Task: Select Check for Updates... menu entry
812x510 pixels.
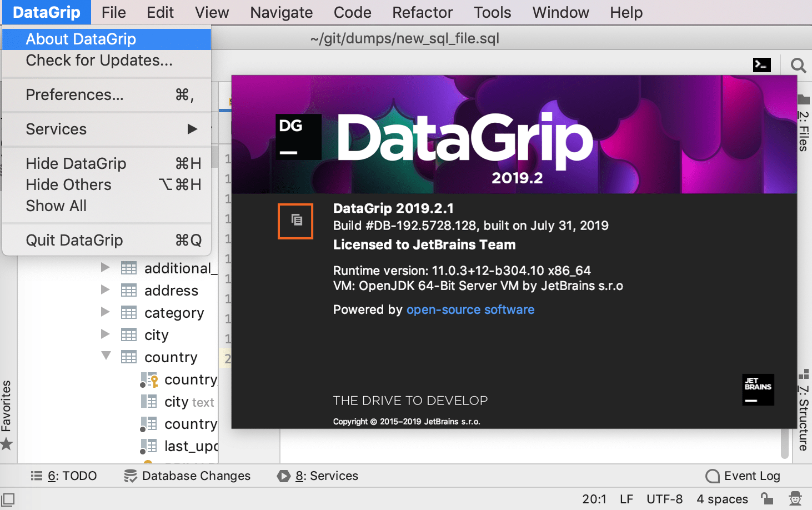Action: coord(107,60)
